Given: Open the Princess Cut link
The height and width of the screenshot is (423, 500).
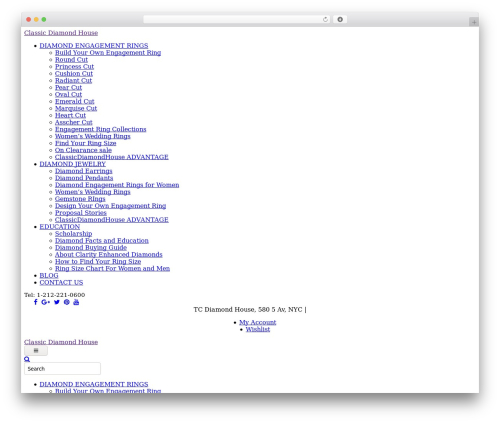Looking at the screenshot, I should [74, 67].
